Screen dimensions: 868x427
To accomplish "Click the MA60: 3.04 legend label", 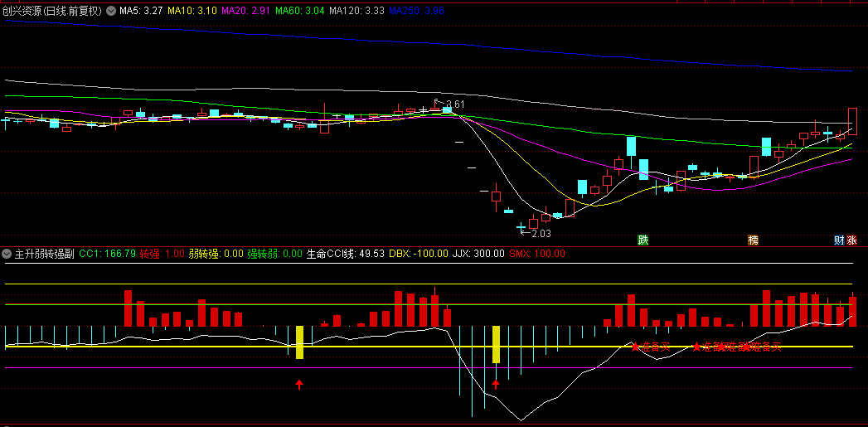I will click(299, 11).
